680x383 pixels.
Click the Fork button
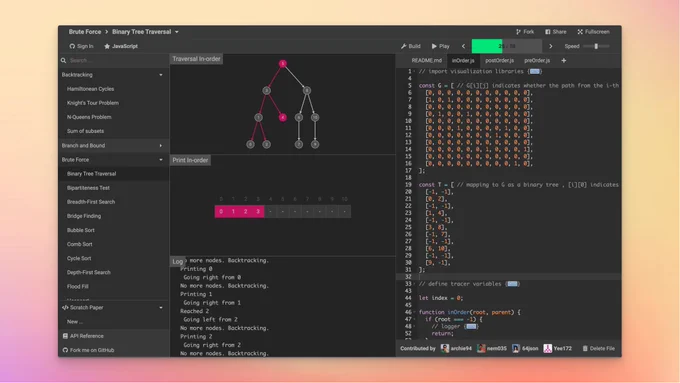525,32
